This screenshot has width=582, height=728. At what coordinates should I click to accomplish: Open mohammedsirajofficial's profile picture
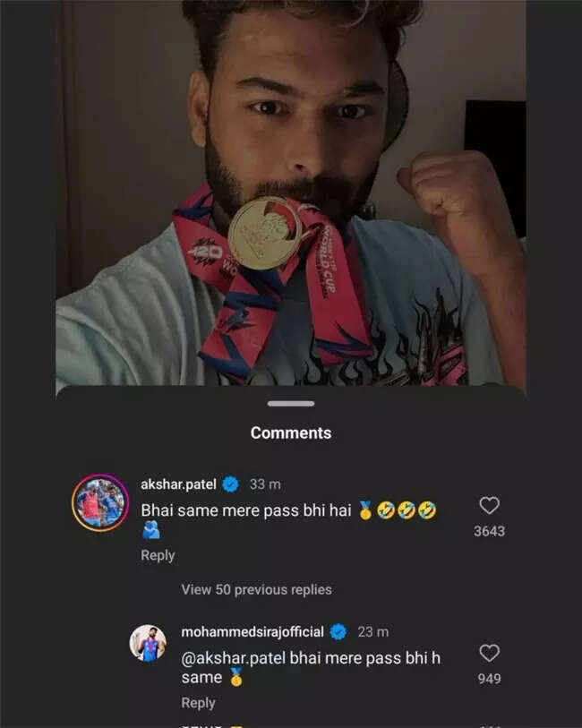[148, 643]
